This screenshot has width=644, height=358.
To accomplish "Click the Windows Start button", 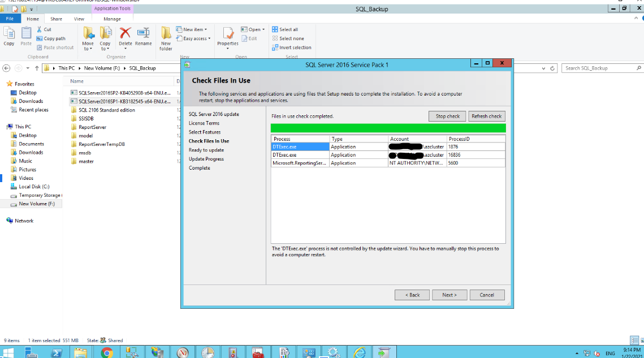I will point(8,353).
